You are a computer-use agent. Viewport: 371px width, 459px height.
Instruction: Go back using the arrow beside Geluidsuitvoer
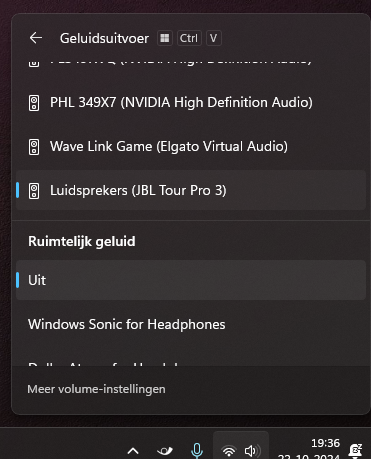[36, 38]
